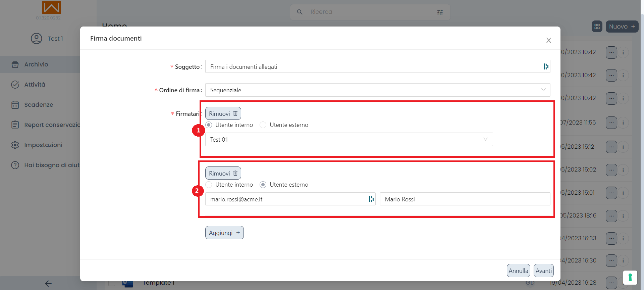Show info for the 18:16 row
This screenshot has width=644, height=290.
point(623,216)
